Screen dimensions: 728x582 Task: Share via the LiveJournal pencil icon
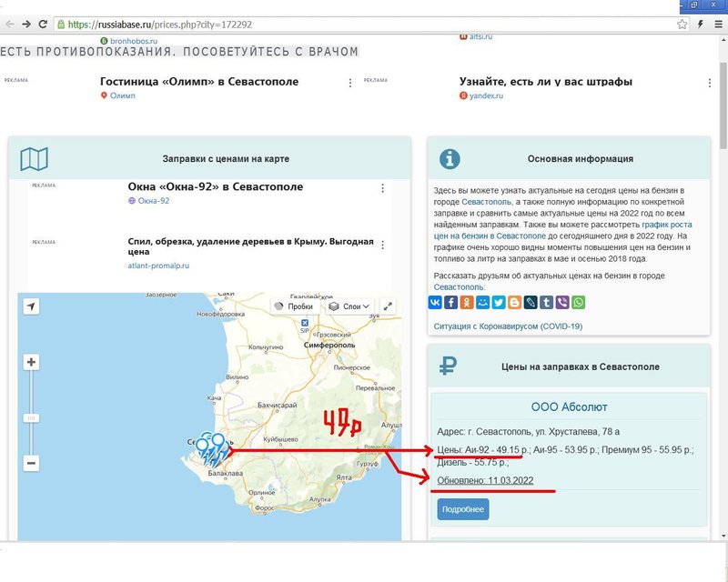tap(531, 303)
